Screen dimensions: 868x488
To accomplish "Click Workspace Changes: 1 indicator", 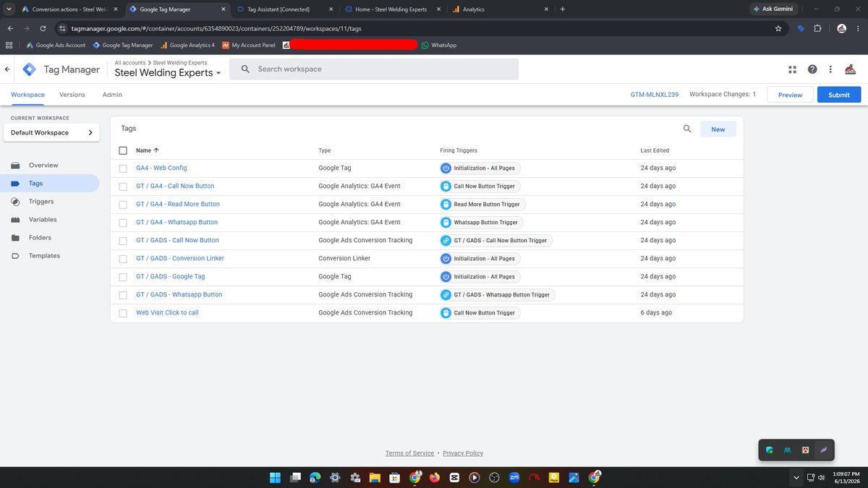I will (723, 95).
